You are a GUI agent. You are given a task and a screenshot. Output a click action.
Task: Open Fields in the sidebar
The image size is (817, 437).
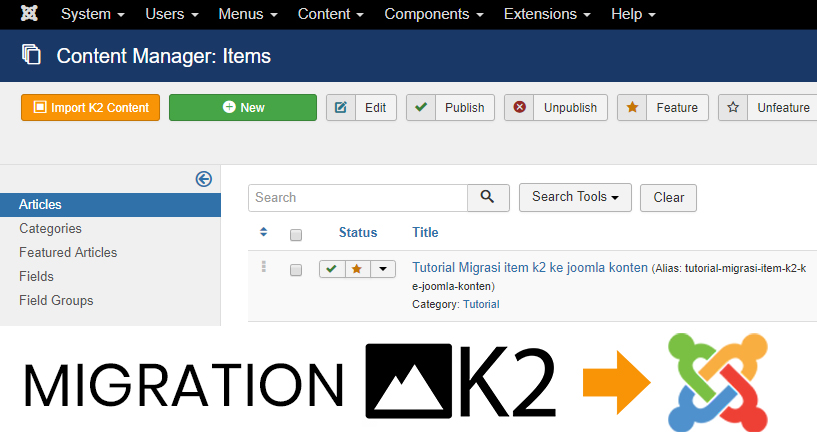tap(36, 277)
